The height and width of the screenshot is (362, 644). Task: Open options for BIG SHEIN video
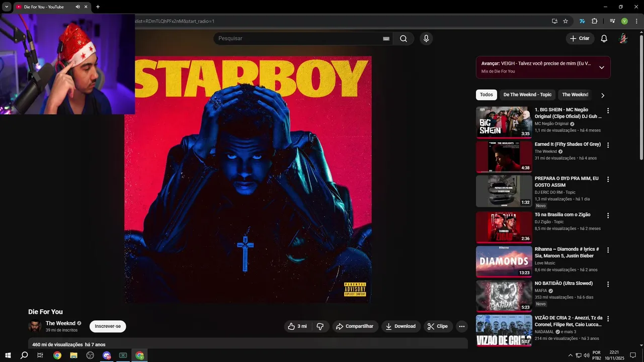(608, 111)
